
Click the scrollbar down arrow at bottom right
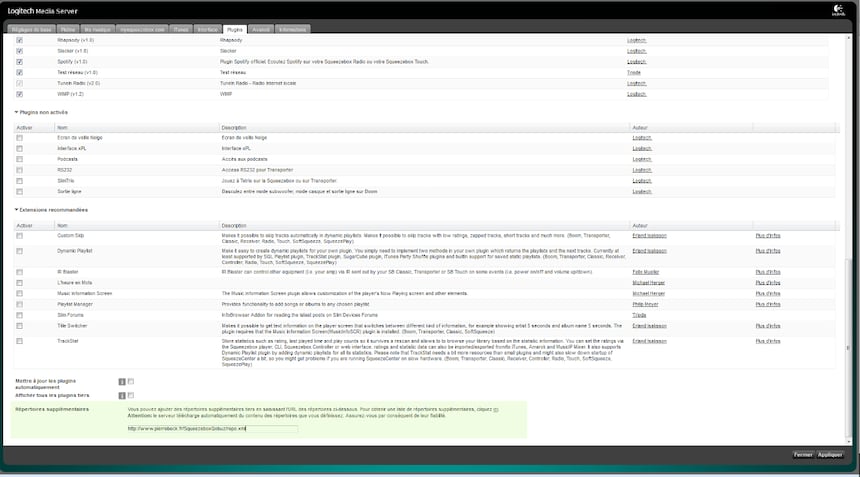[849, 440]
